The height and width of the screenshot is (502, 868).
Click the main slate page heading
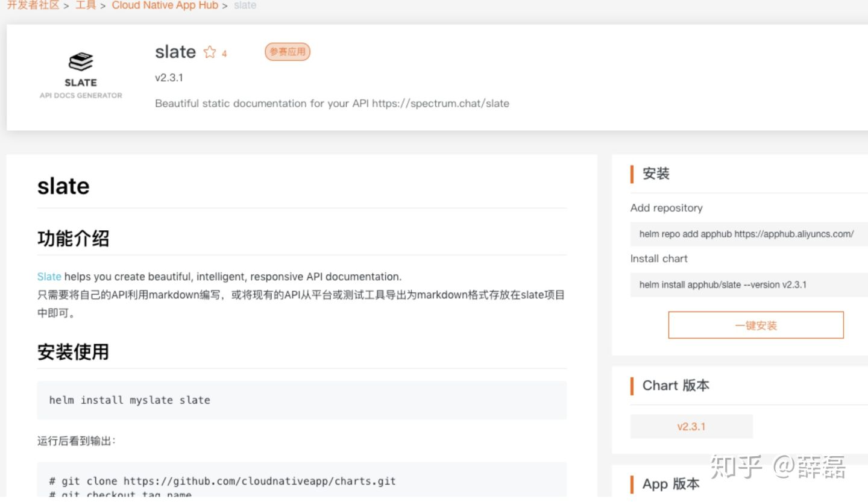click(x=63, y=186)
